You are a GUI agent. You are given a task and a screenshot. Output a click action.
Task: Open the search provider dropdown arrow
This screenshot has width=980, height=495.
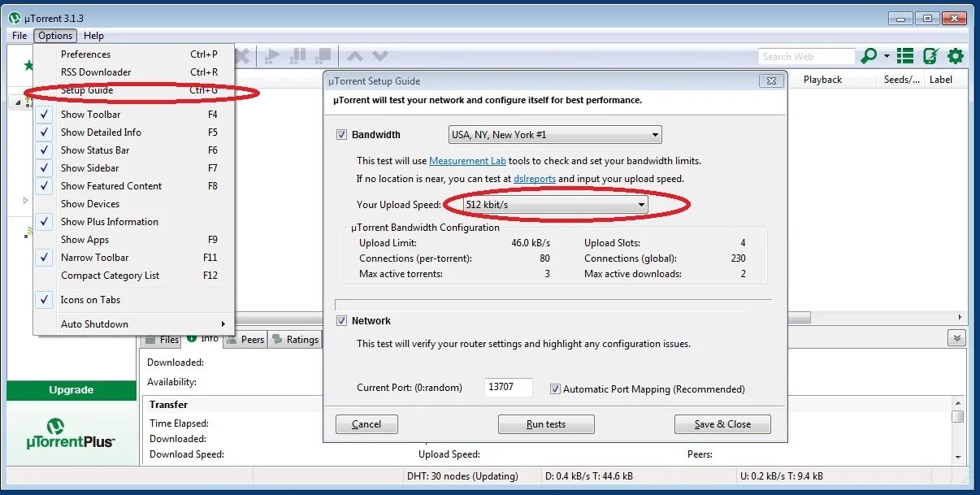coord(887,57)
